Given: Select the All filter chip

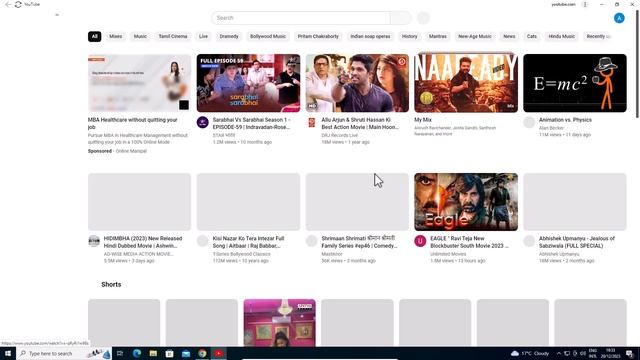Looking at the screenshot, I should [95, 36].
